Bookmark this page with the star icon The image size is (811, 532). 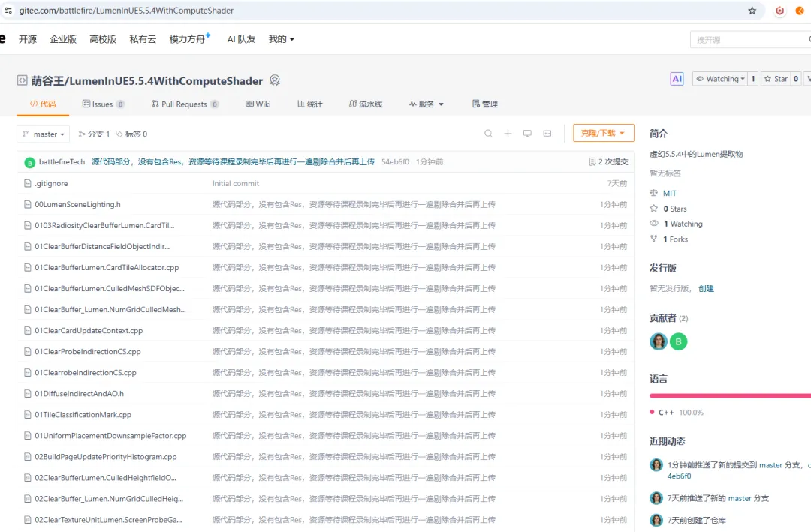(752, 11)
